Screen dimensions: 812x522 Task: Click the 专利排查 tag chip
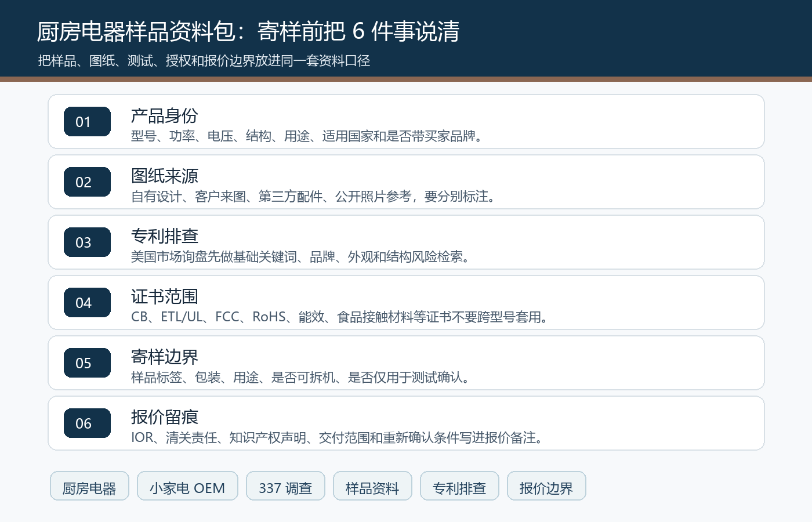[459, 486]
